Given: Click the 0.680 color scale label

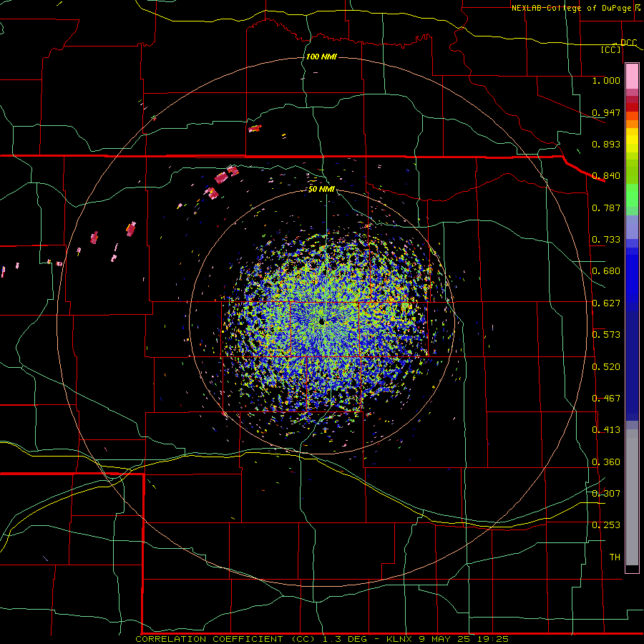Looking at the screenshot, I should pos(606,271).
